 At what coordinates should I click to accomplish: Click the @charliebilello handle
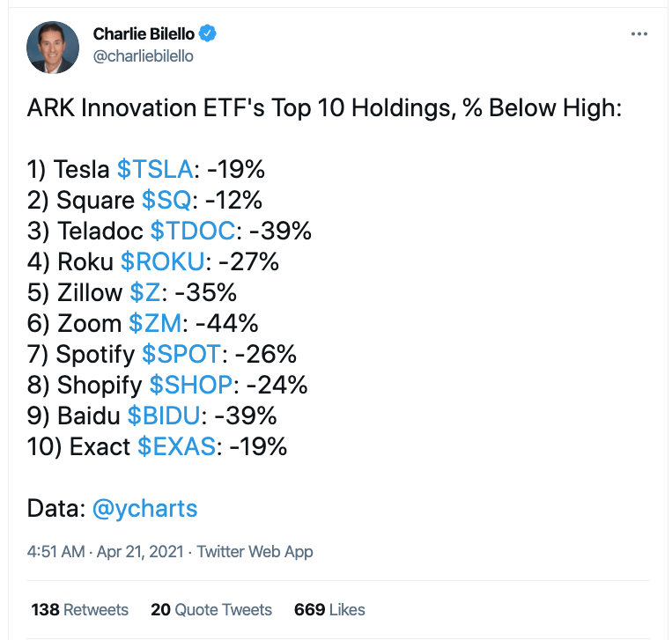(143, 55)
